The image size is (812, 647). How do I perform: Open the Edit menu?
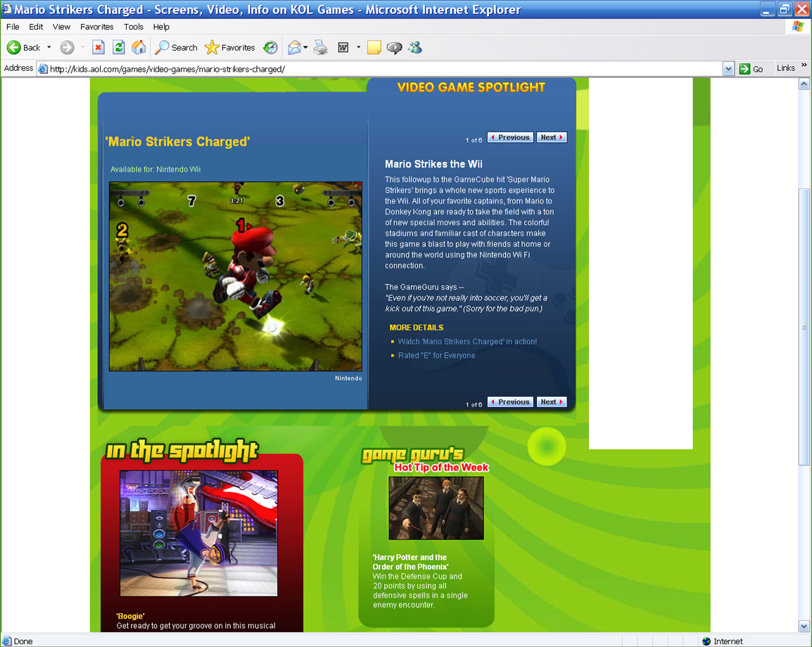point(36,27)
